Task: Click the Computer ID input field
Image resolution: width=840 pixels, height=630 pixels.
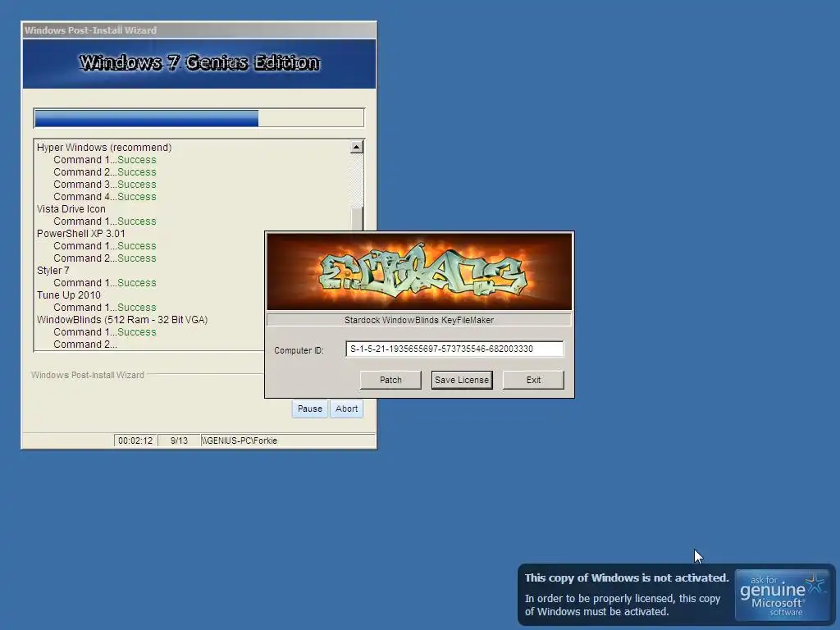Action: [x=454, y=349]
